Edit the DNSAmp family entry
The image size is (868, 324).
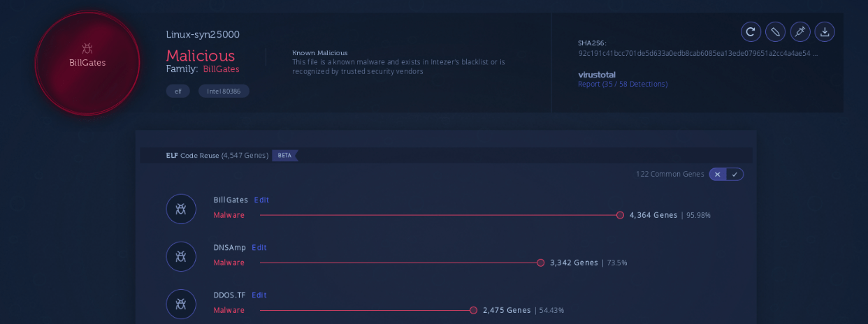click(x=259, y=248)
